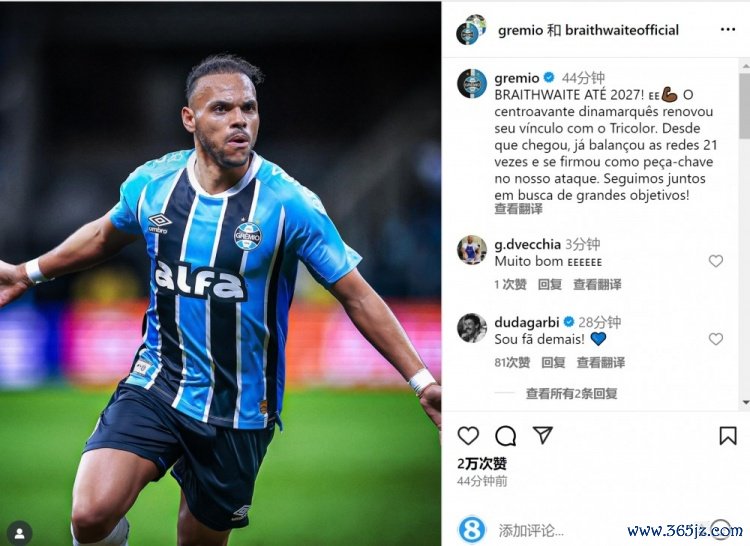Open the three-dot more options menu

point(728,30)
